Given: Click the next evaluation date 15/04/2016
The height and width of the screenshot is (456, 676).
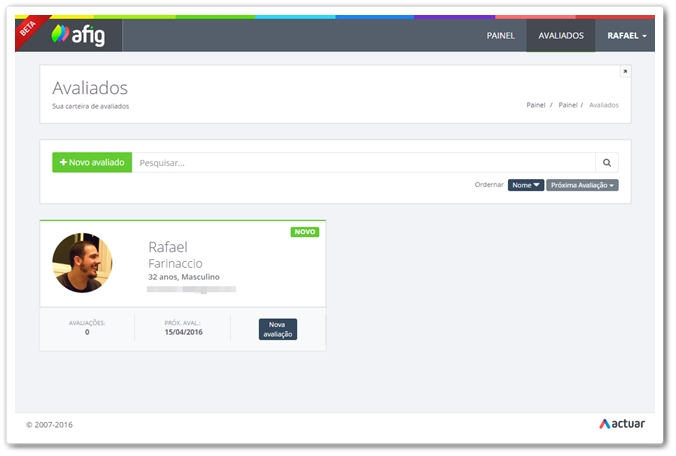Looking at the screenshot, I should (x=182, y=332).
